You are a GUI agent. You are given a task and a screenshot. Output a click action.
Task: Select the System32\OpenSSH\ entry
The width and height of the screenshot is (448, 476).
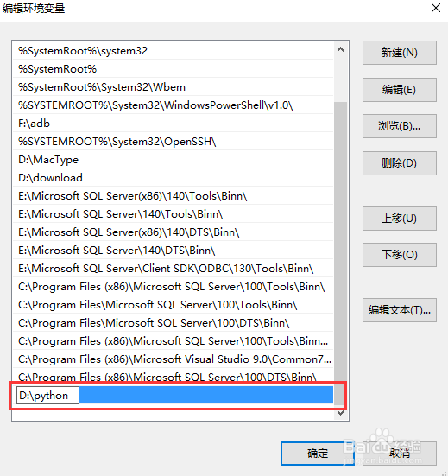tap(173, 142)
